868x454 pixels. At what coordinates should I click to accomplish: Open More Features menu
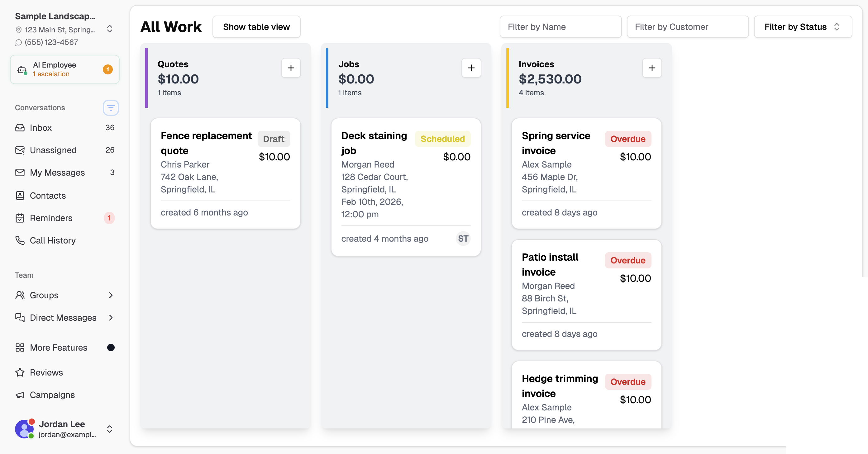point(65,348)
